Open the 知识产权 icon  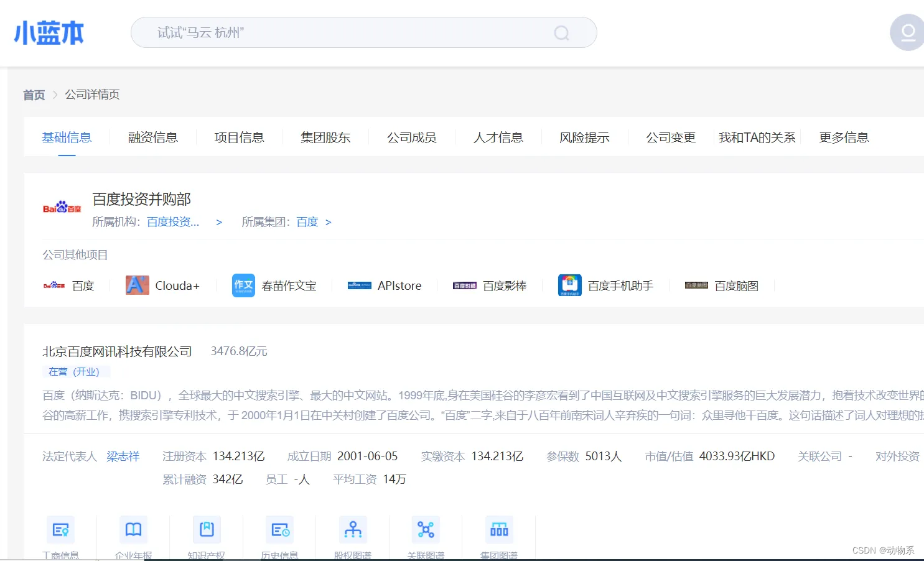pos(207,530)
